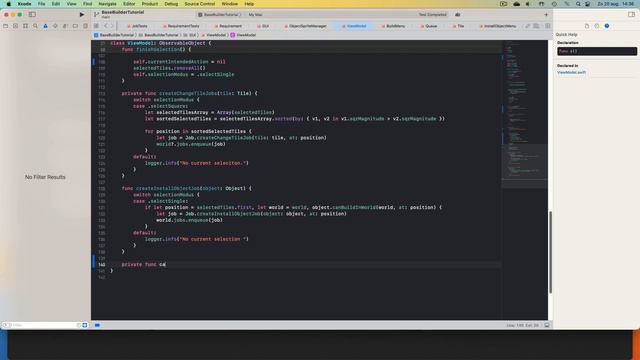Open the Navigate menu

click(x=107, y=4)
